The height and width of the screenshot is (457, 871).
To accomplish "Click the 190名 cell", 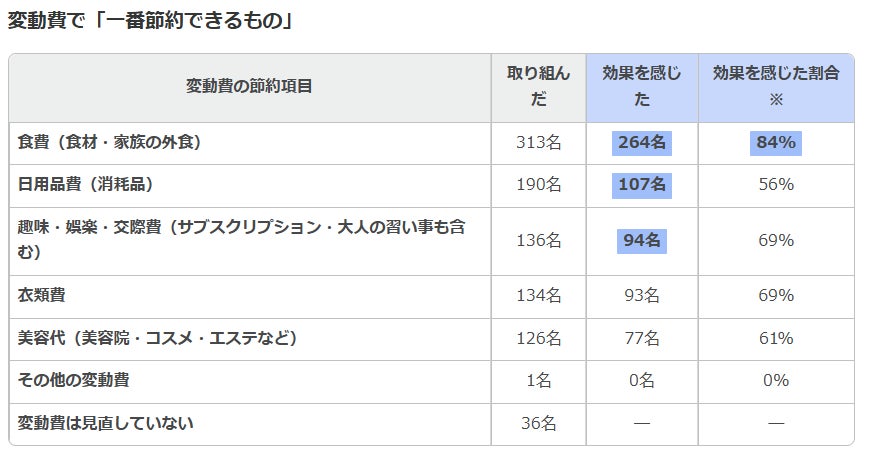I will coord(538,185).
